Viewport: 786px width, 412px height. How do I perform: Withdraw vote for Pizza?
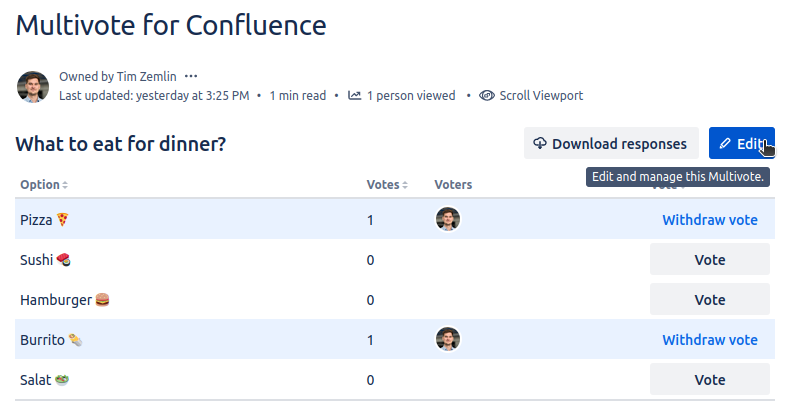(709, 220)
